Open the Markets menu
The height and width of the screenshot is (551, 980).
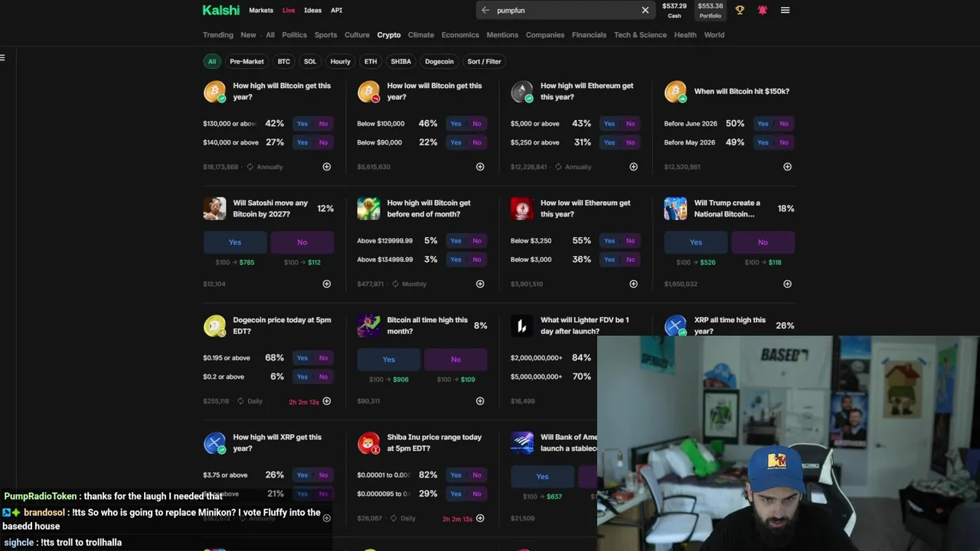pos(261,10)
